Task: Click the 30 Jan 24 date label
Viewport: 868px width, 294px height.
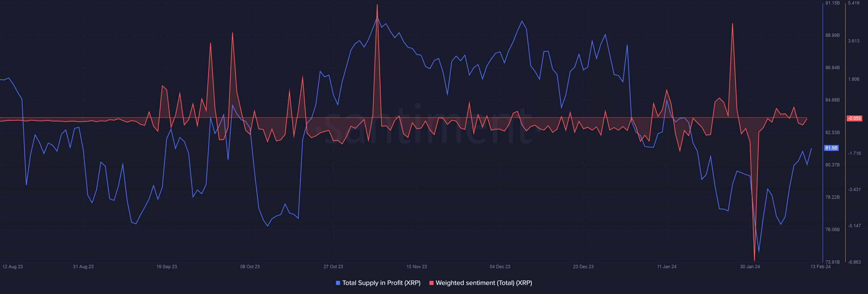Action: click(750, 267)
